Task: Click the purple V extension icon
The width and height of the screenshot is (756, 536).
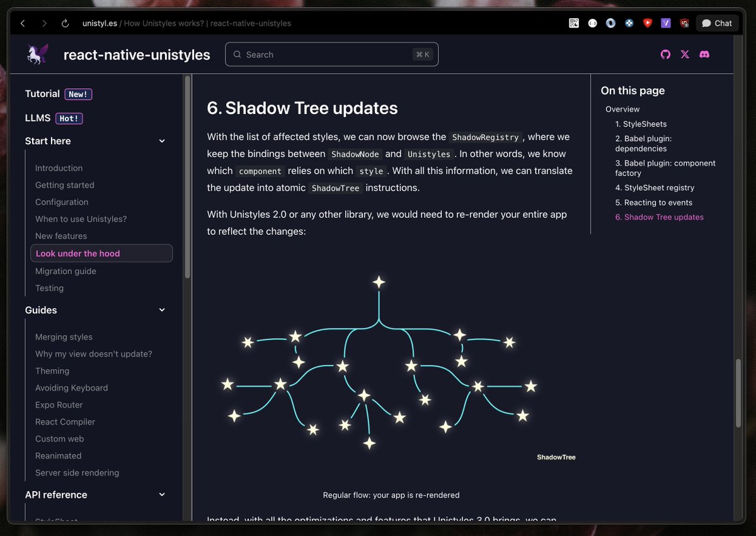Action: click(666, 23)
